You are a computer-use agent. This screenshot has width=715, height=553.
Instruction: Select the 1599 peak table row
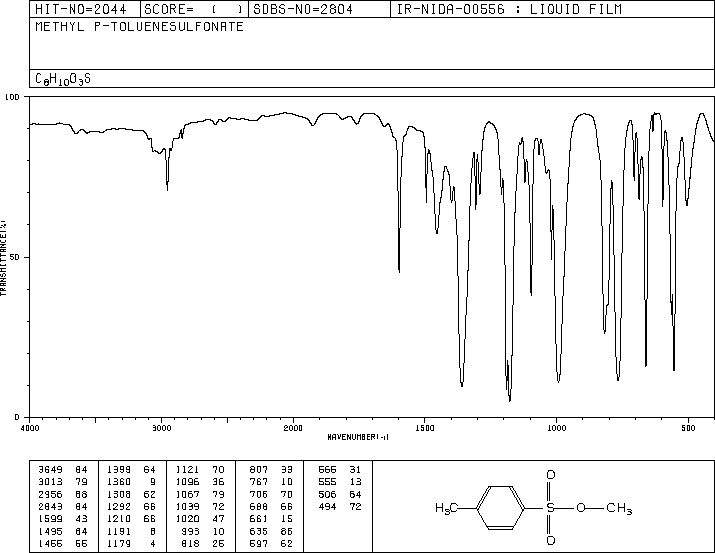(x=63, y=519)
